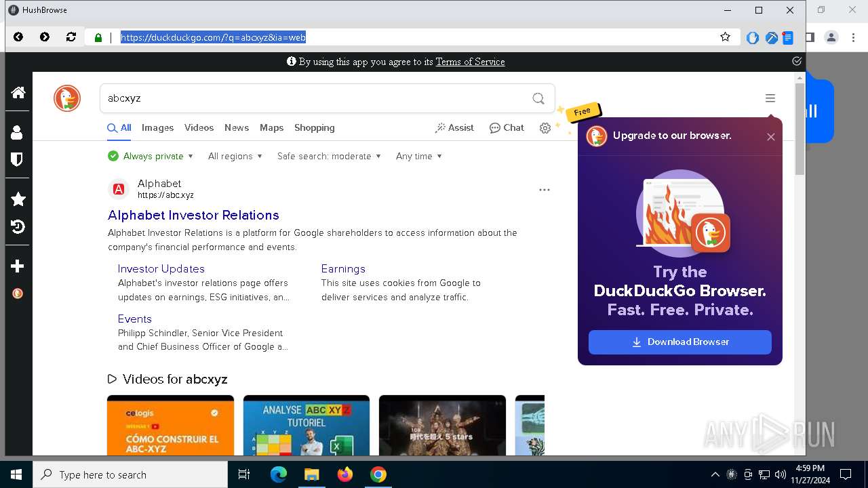Open ANALYSE ABC XYZ TUTORIEL video thumbnail
The height and width of the screenshot is (488, 868).
click(x=307, y=426)
